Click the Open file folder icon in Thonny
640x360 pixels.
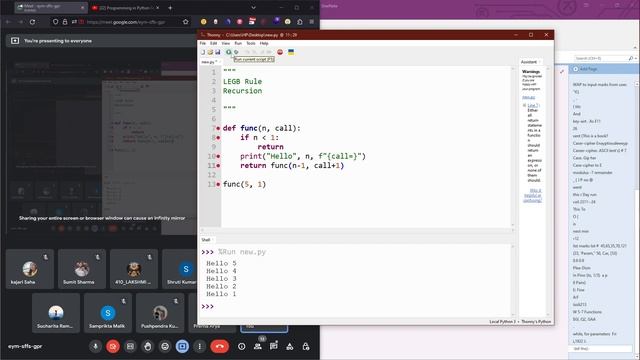point(210,52)
